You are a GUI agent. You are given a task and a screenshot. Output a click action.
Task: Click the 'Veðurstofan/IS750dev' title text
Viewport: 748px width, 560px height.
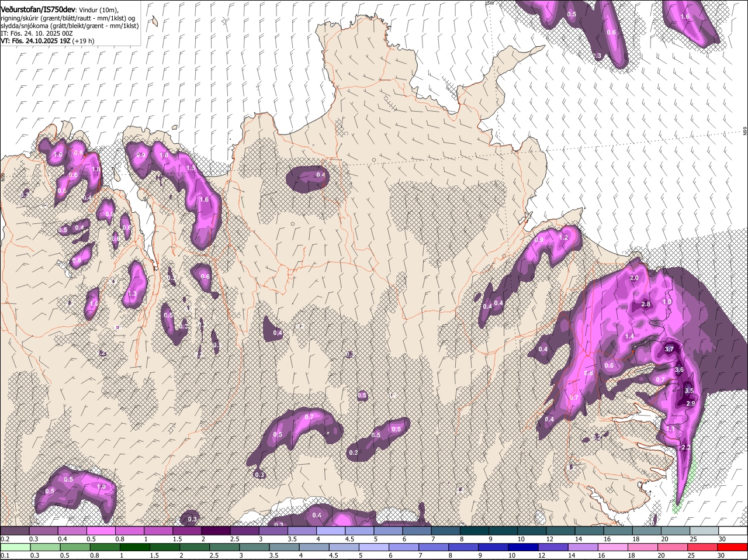[x=38, y=9]
